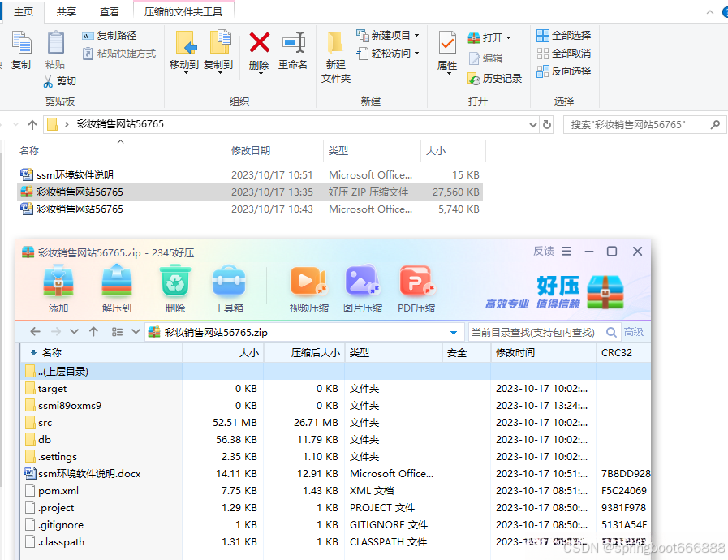
Task: Click the Video Compress icon
Action: (x=308, y=281)
